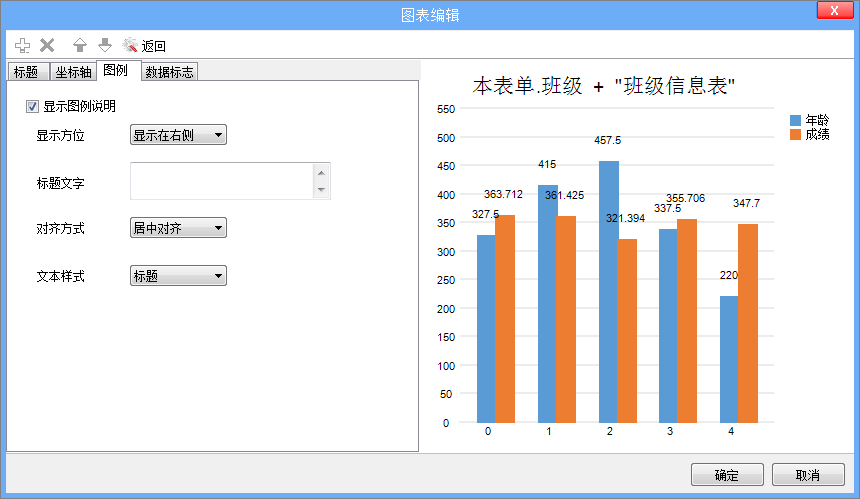Open the 显示方位 dropdown
Image resolution: width=860 pixels, height=499 pixels.
[178, 135]
